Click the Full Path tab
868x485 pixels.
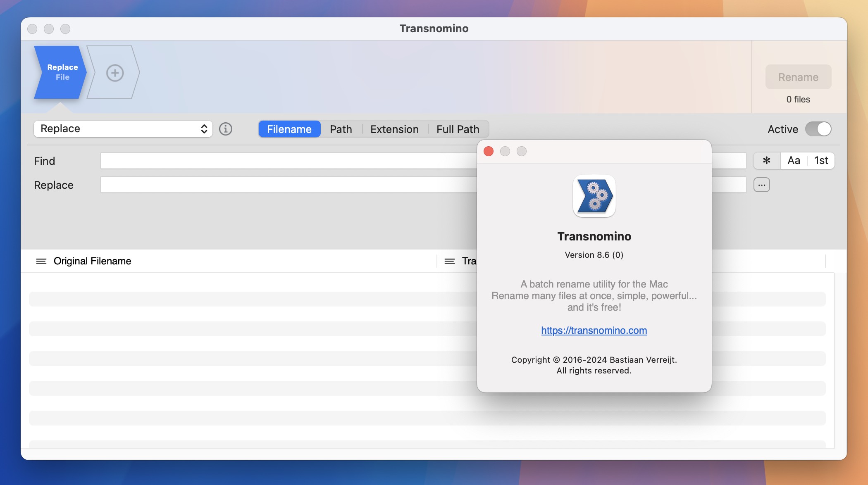pyautogui.click(x=458, y=129)
